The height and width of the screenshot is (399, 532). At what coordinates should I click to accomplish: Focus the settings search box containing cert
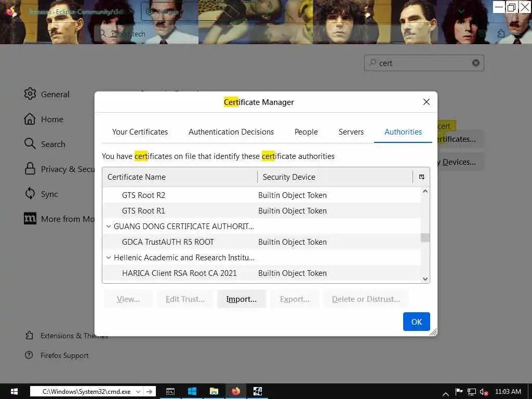[x=424, y=63]
